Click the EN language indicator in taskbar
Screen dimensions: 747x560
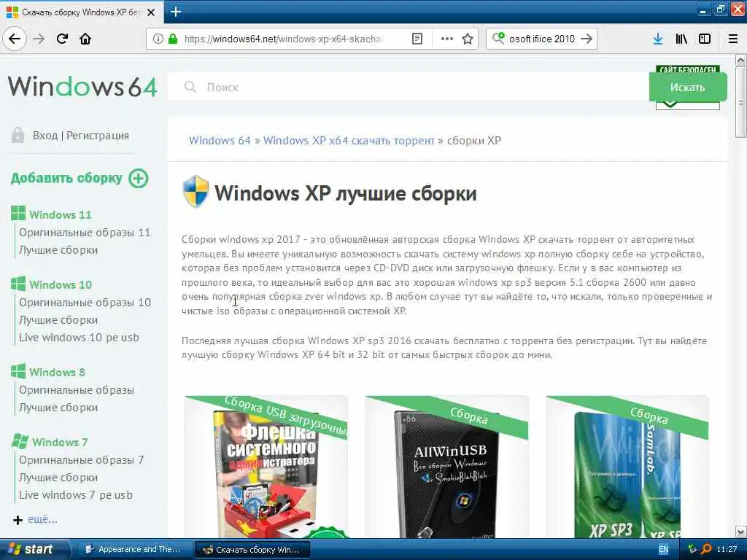[663, 550]
